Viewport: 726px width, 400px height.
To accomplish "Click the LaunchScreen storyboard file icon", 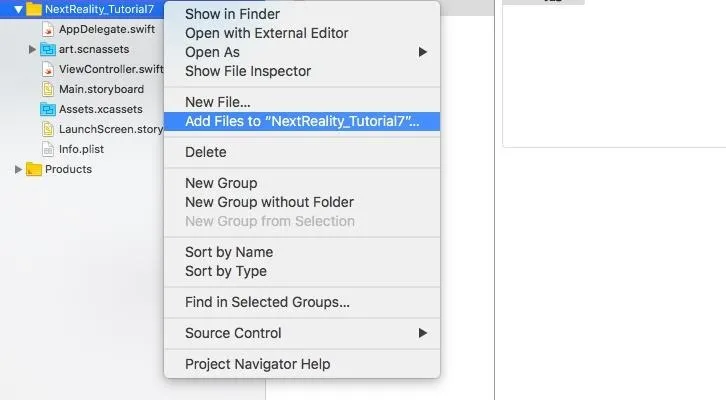I will (x=48, y=129).
